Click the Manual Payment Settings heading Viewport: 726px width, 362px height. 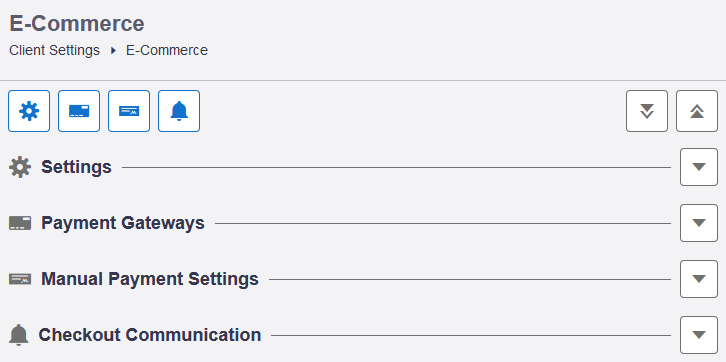[x=150, y=279]
